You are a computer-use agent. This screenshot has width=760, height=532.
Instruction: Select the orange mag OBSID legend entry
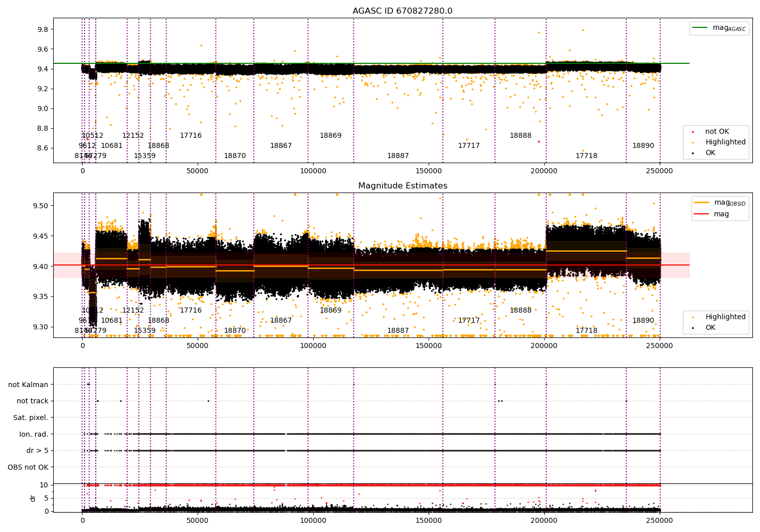coord(720,203)
